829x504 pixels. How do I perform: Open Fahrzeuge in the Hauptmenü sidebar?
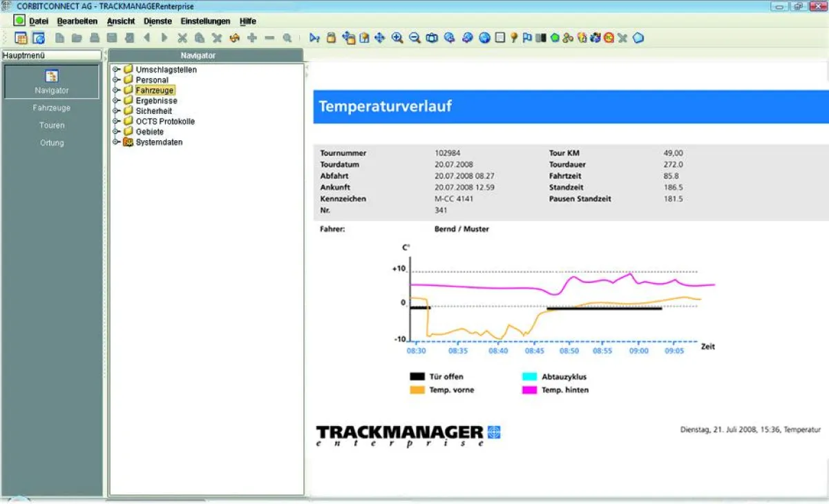pos(52,108)
